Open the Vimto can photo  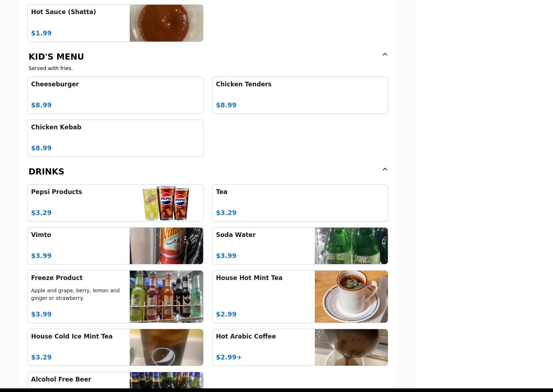pos(166,246)
